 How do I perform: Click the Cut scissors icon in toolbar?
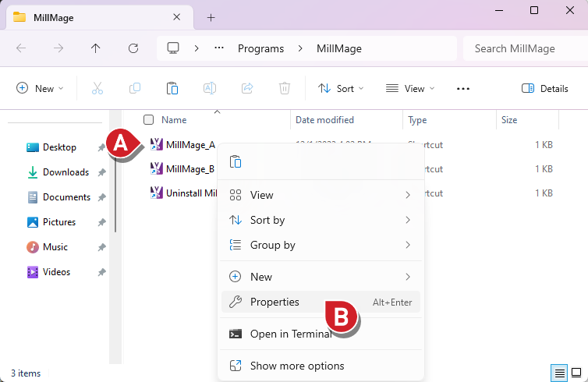[x=97, y=88]
